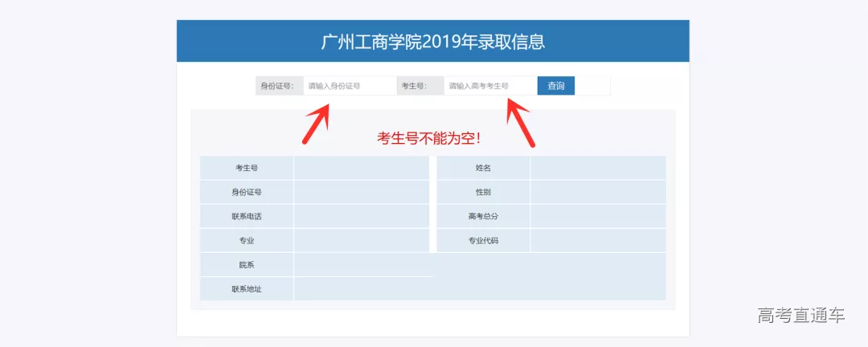Select the 高考总分 label cell
Screen dimensions: 868x347
[483, 216]
